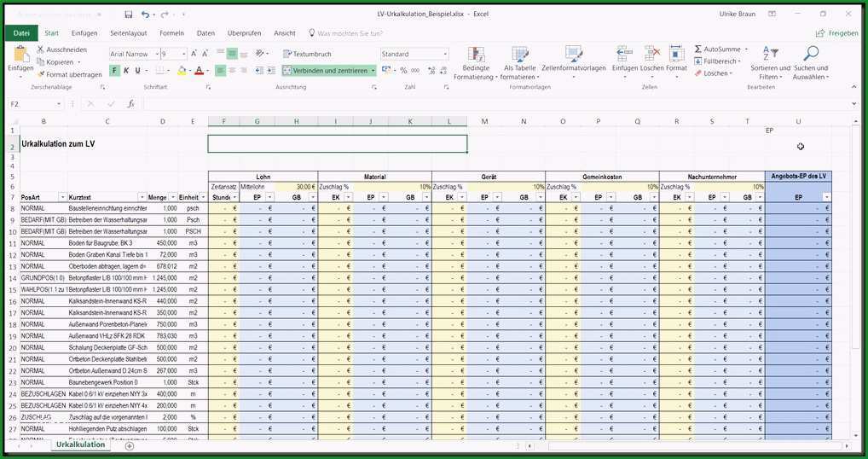Align text right horizontally

tap(243, 70)
